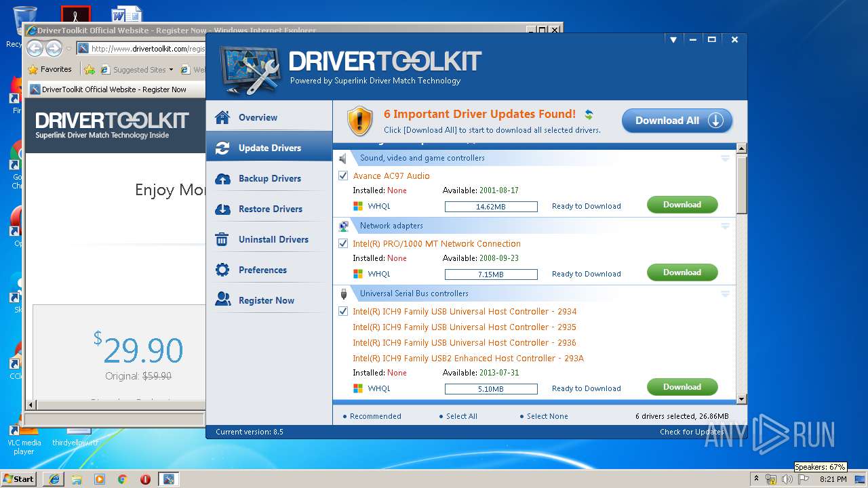
Task: Click DriverToolkit taskbar icon
Action: click(168, 479)
